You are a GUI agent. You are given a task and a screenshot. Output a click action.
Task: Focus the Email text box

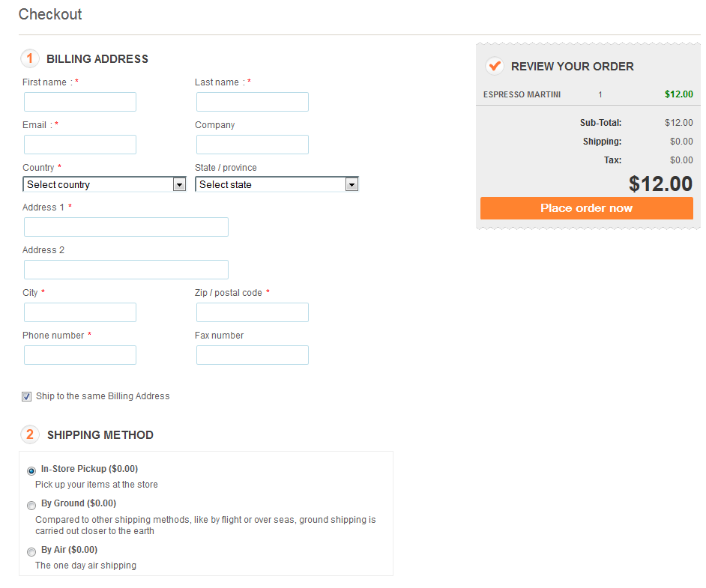80,145
